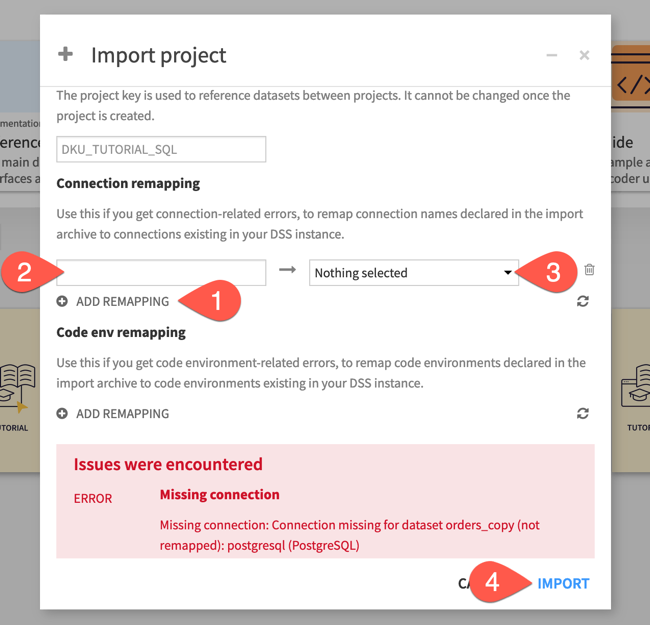The image size is (650, 625).
Task: Click the plus icon beside Connection ADD REMAPPING
Action: coord(62,301)
